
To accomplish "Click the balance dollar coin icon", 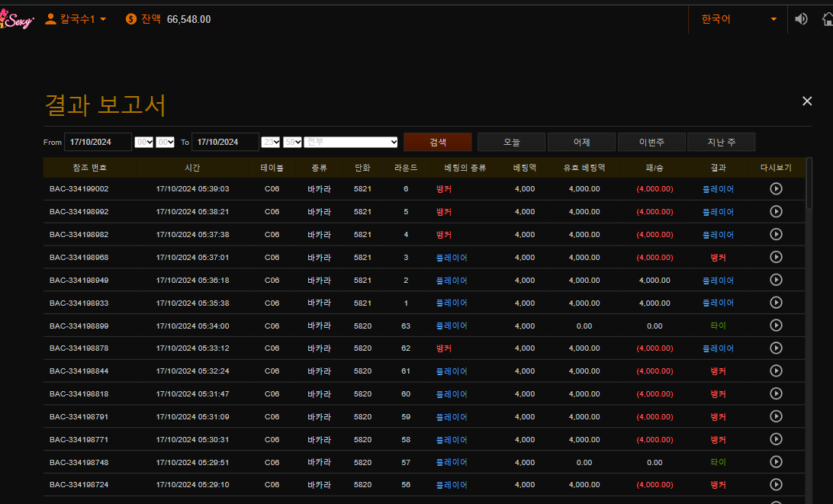I will click(131, 19).
